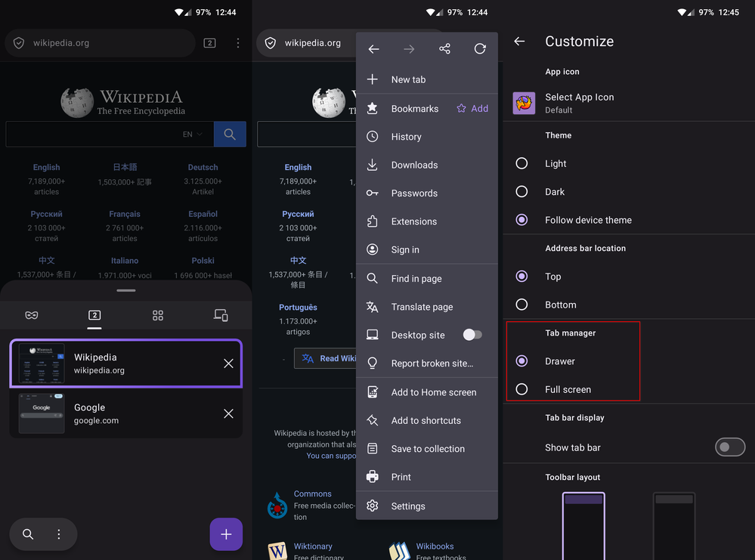The image size is (755, 560).
Task: Tap tab drawer drag handle
Action: (125, 290)
